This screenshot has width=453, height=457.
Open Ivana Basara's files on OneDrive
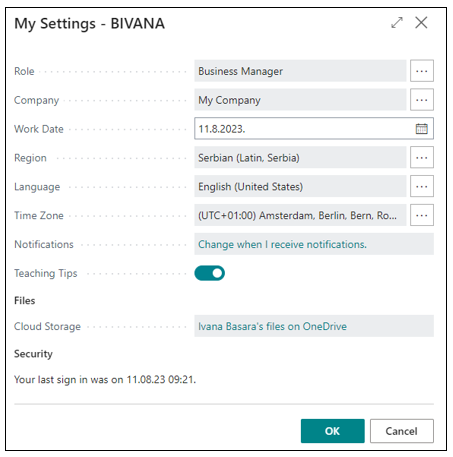pos(272,326)
